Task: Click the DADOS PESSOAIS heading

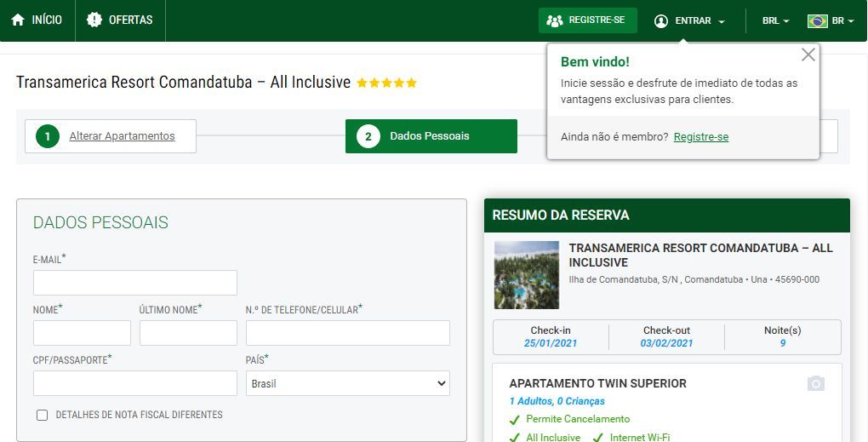Action: click(100, 222)
